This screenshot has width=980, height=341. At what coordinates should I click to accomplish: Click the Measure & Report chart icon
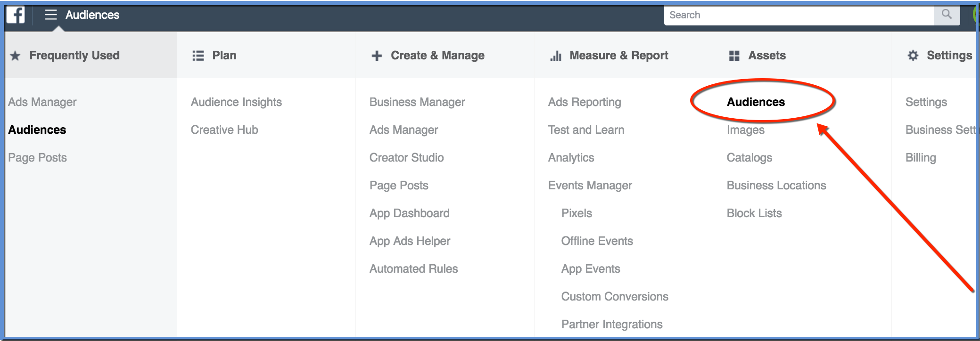pyautogui.click(x=556, y=56)
